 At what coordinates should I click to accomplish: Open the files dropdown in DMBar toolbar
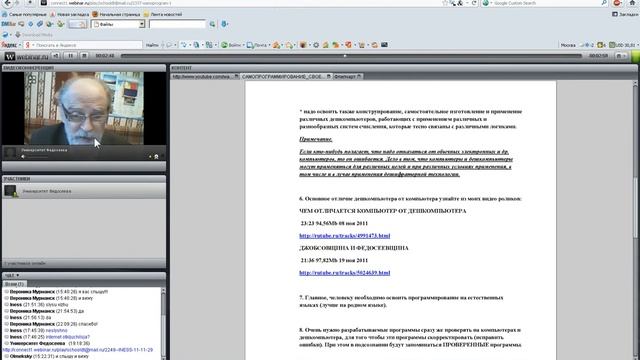pos(118,24)
